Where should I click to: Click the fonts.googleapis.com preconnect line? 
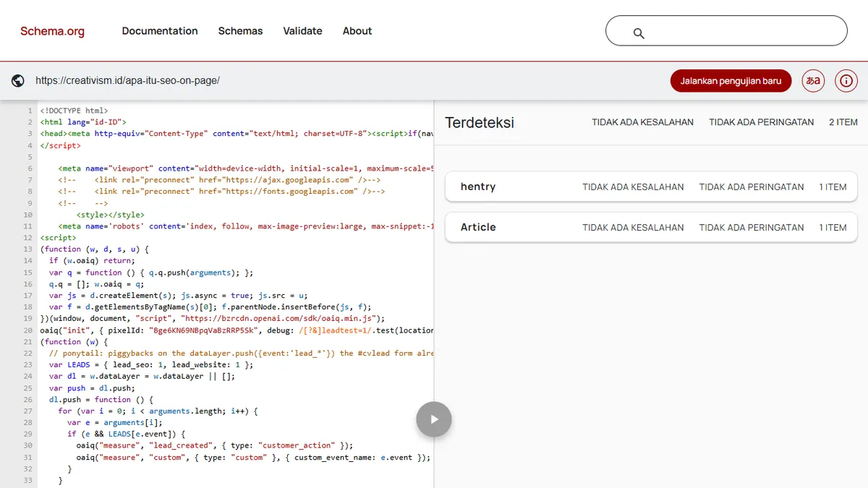click(x=221, y=192)
